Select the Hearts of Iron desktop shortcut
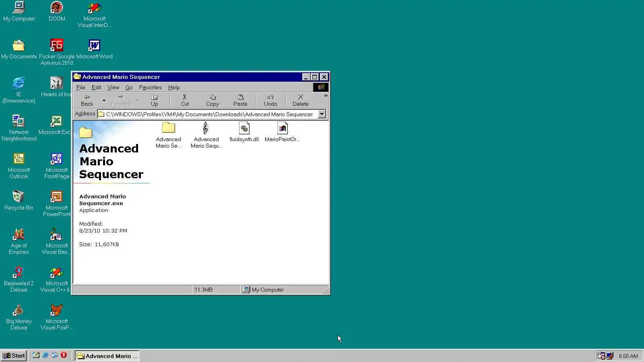 pos(56,87)
